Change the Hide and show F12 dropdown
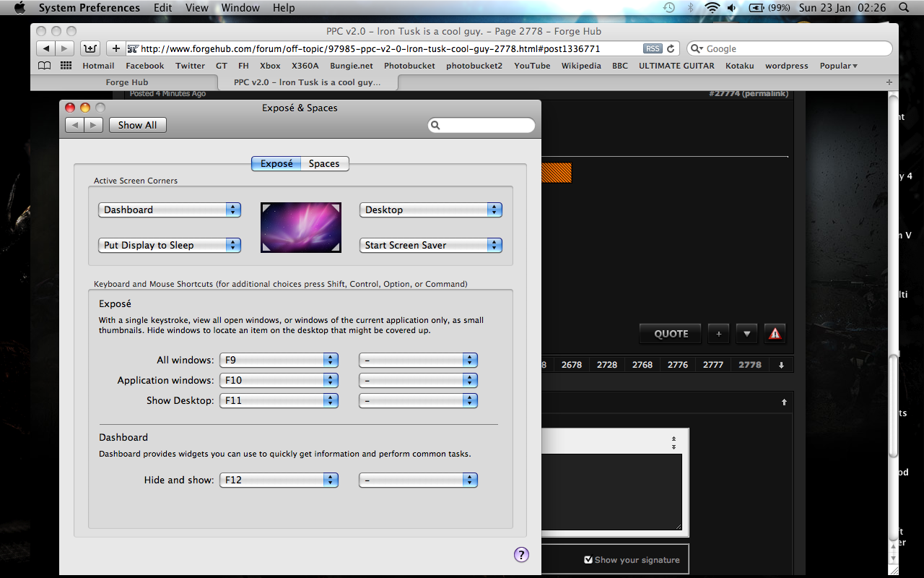This screenshot has height=578, width=924. click(279, 480)
